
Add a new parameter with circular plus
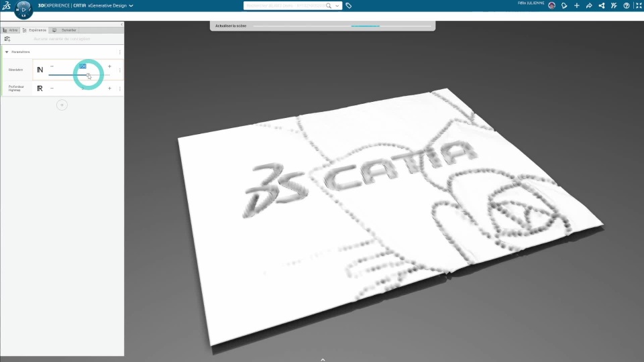[62, 105]
